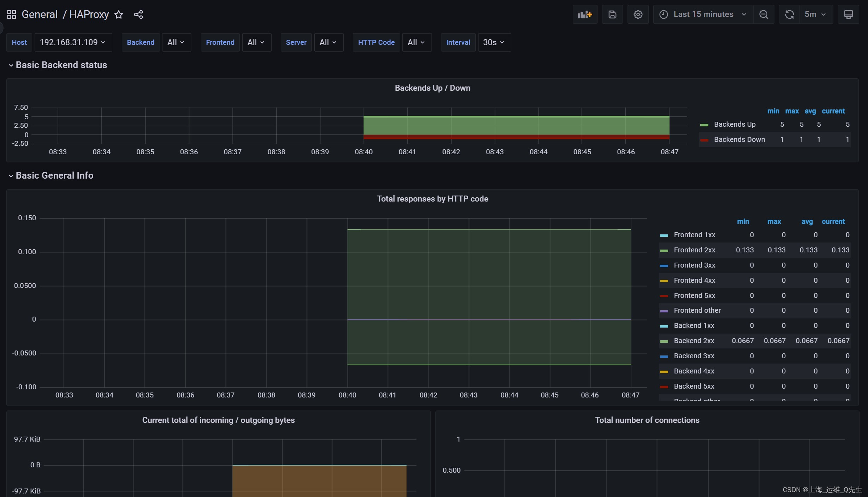Toggle Frontend 1xx legend series
Viewport: 868px width, 497px height.
pyautogui.click(x=694, y=235)
